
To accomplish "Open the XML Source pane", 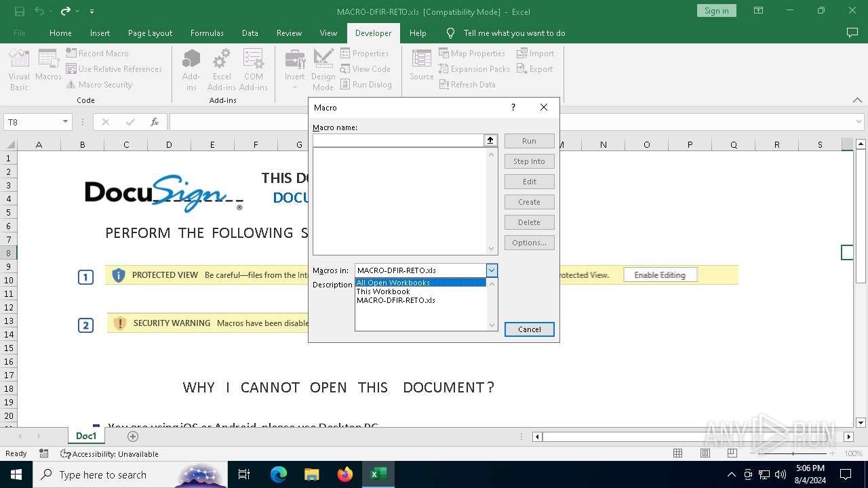I will [421, 65].
